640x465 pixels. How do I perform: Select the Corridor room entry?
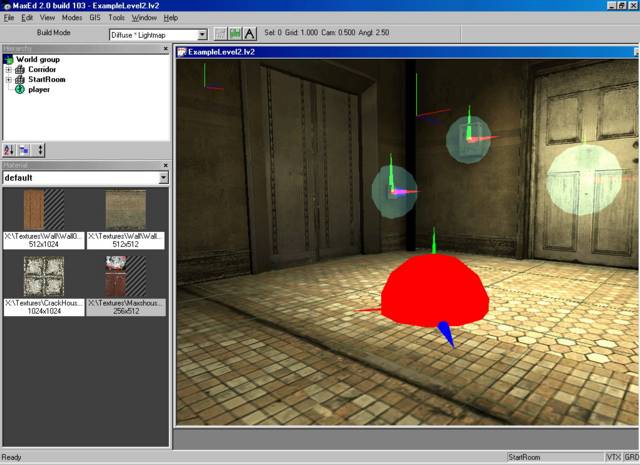[x=42, y=69]
